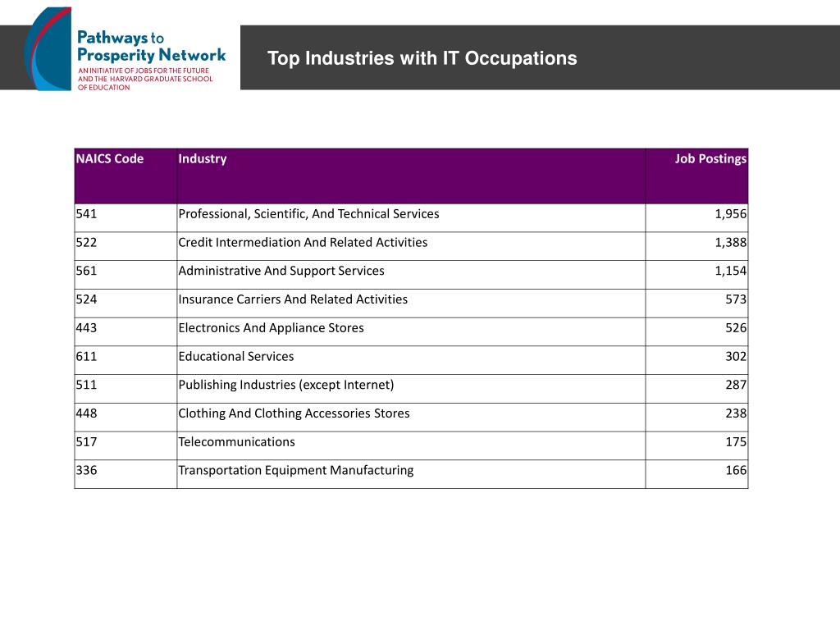Click the Pathways to Prosperity Network logo

click(x=126, y=49)
